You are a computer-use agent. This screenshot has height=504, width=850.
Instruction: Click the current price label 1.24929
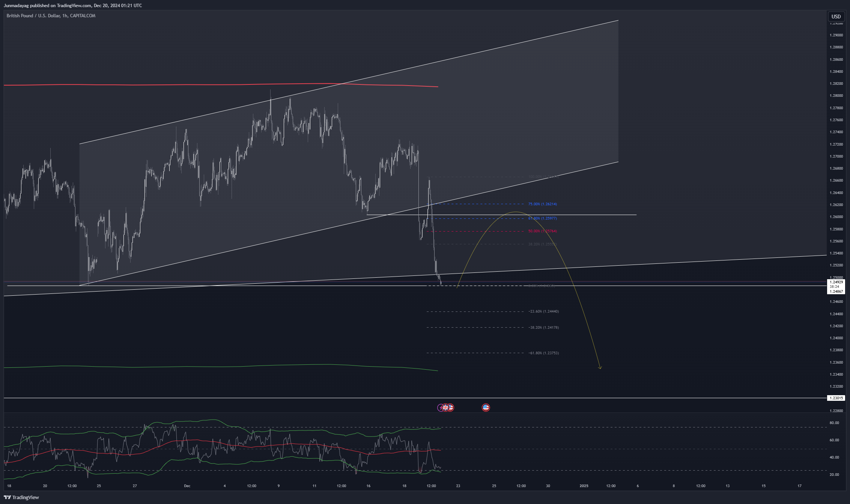point(836,282)
